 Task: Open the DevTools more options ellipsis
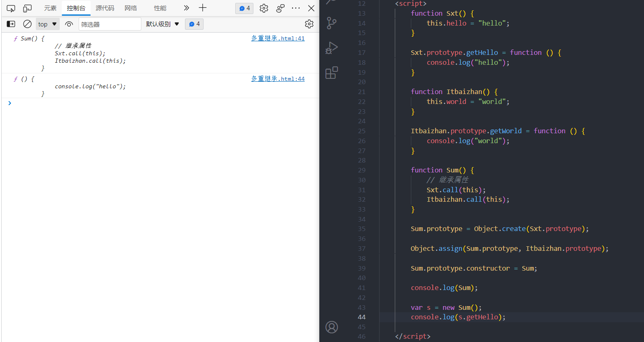tap(296, 8)
